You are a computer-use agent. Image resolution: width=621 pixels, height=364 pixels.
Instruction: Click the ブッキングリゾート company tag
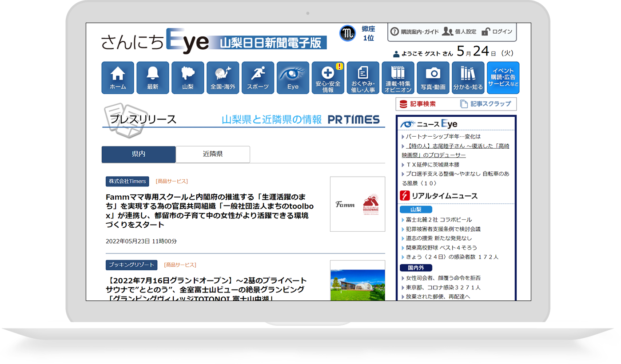[x=131, y=265]
